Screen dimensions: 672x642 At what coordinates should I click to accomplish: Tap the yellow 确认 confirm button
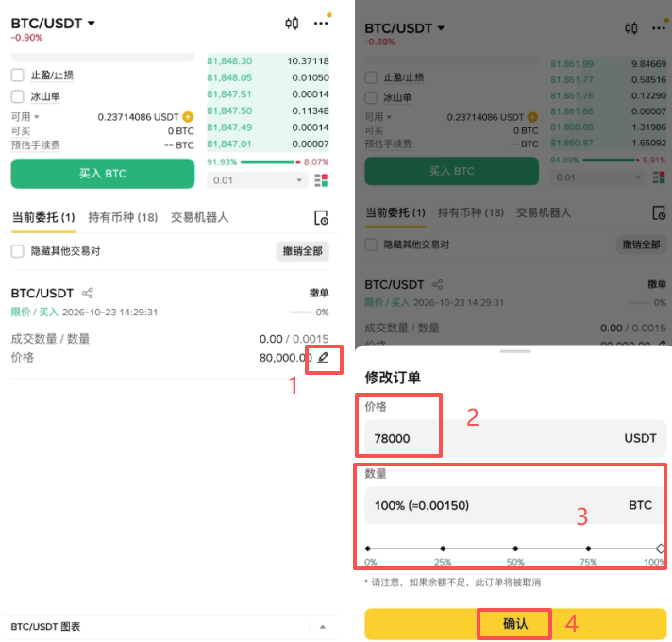[515, 624]
